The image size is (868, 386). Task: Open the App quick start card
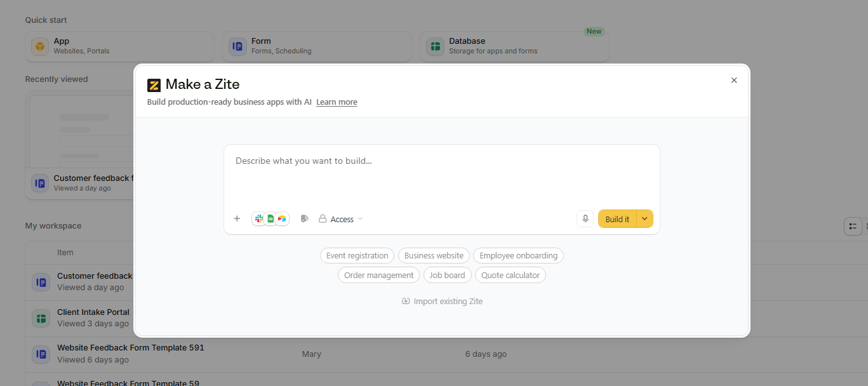(120, 46)
